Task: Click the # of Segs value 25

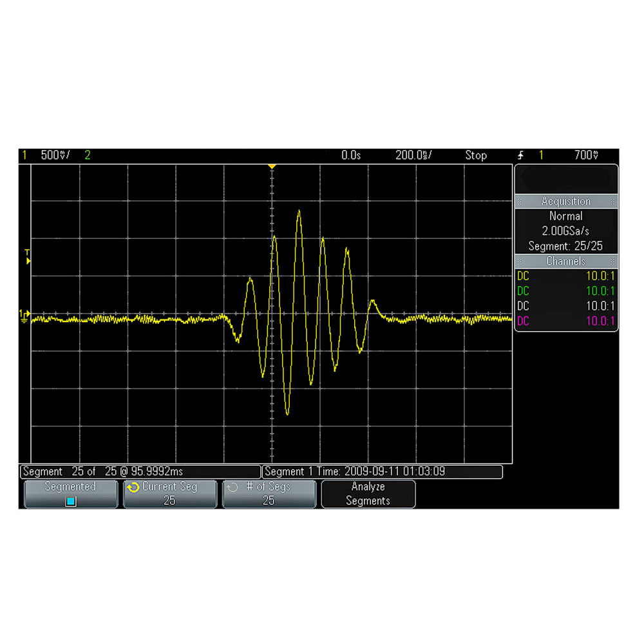Action: 269,500
